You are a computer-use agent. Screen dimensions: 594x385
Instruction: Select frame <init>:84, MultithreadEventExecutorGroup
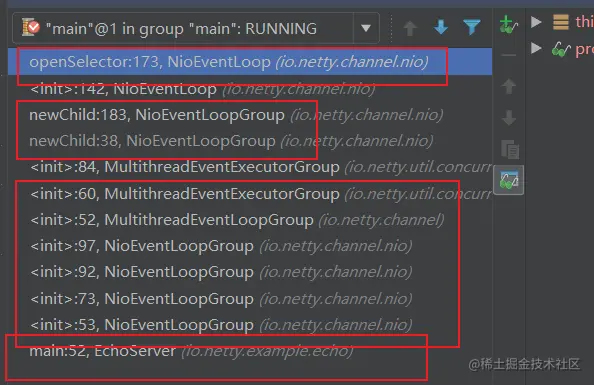pyautogui.click(x=250, y=167)
